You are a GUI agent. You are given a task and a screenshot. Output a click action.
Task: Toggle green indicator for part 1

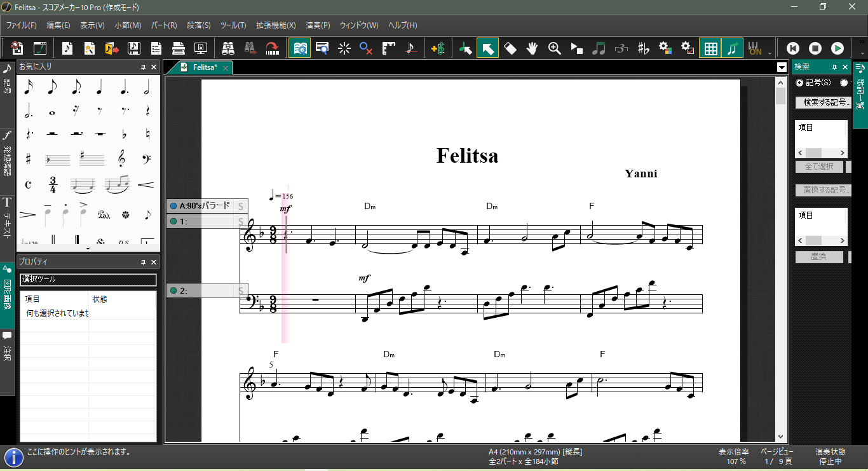[x=173, y=222]
